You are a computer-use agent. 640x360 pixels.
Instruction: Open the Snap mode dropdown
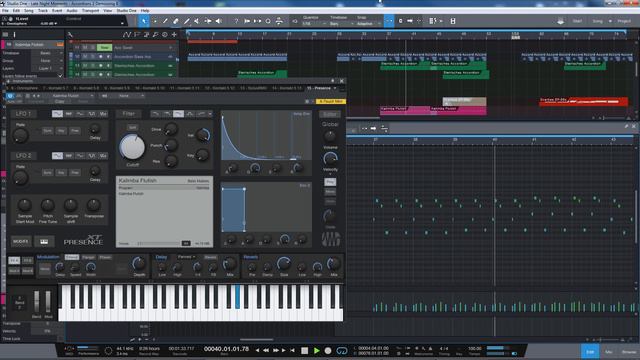369,24
